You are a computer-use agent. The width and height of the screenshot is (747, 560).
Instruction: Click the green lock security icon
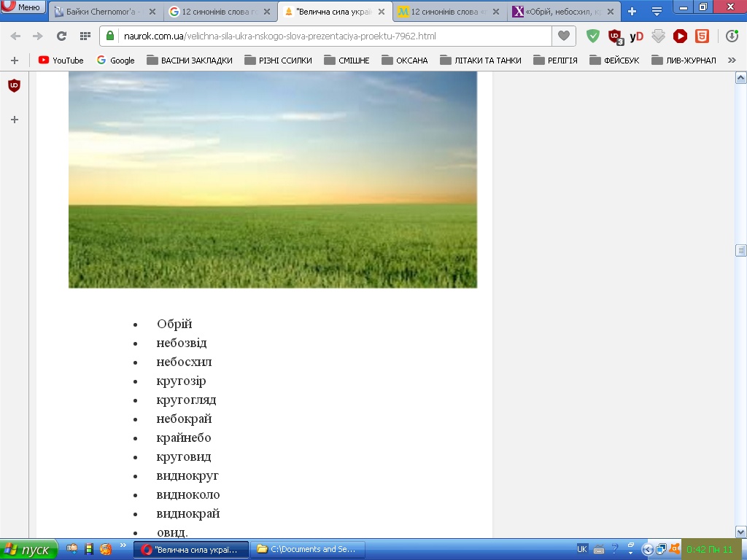[x=110, y=36]
